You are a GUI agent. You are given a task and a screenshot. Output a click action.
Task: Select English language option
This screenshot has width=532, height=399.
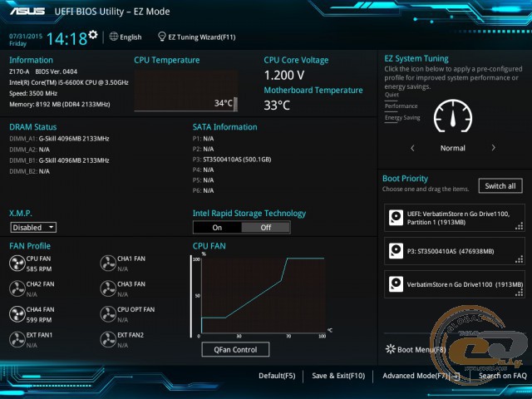131,37
